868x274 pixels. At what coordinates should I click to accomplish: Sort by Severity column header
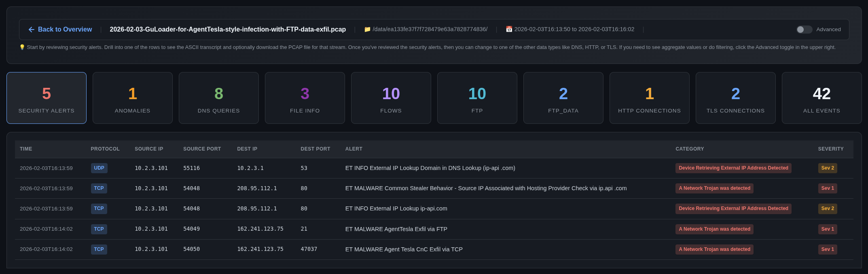[830, 149]
